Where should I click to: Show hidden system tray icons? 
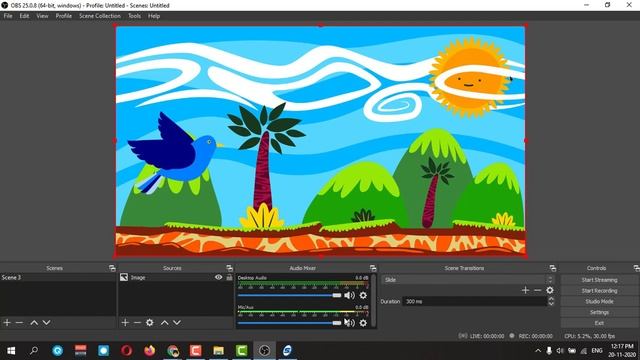[538, 351]
